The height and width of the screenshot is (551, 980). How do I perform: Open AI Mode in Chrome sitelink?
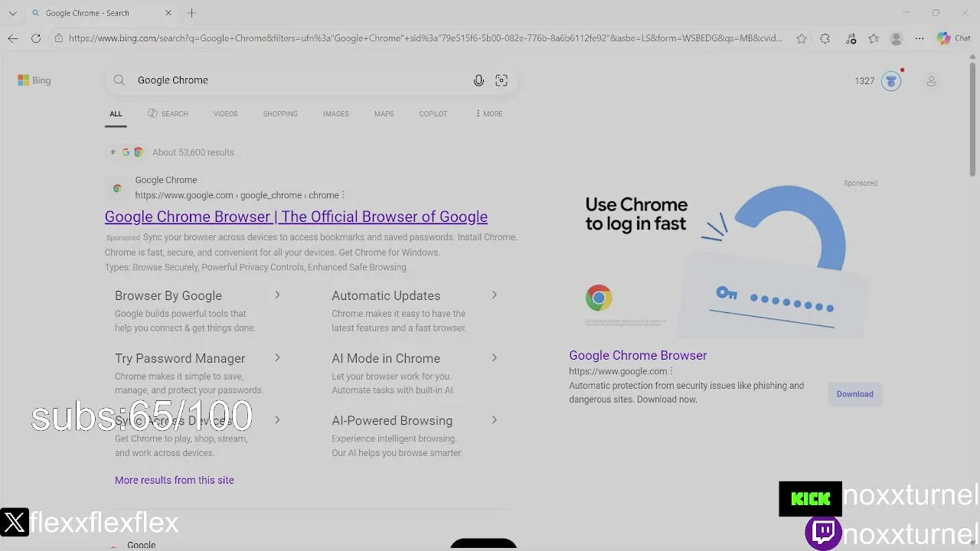coord(386,358)
